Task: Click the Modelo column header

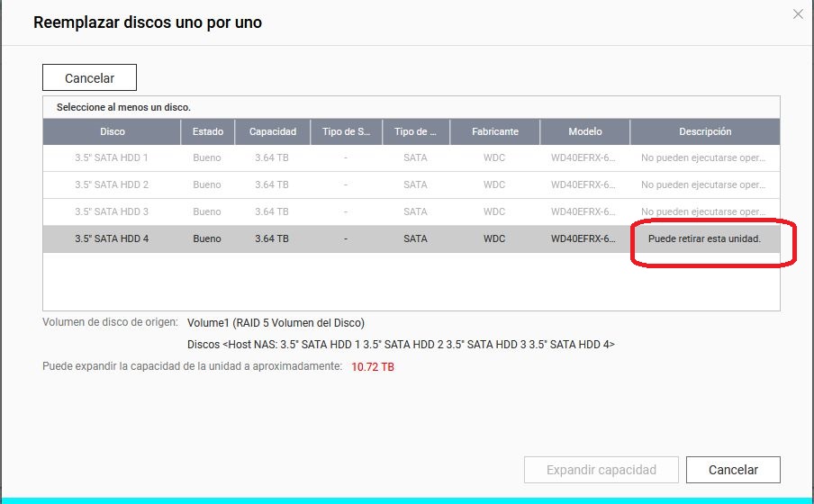Action: pyautogui.click(x=584, y=131)
